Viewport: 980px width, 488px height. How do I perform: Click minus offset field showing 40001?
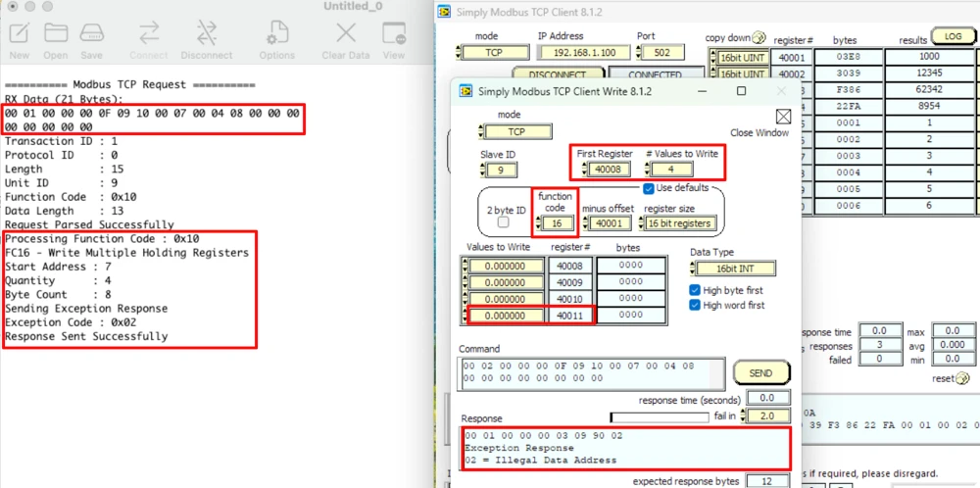tap(610, 223)
